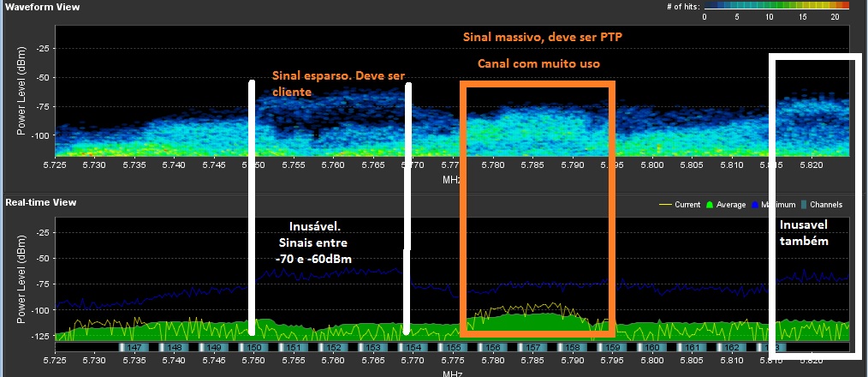Select channel 150 marker in channel bar

tap(254, 348)
